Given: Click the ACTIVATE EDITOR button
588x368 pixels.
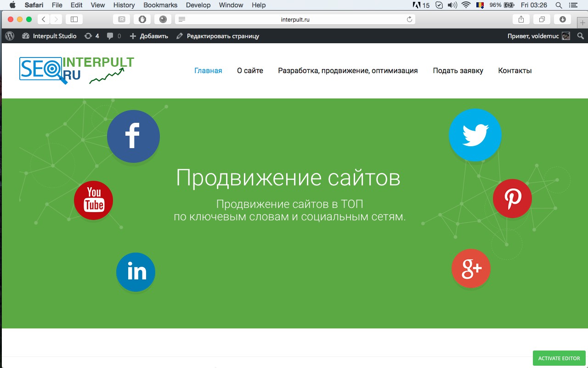Looking at the screenshot, I should 559,358.
